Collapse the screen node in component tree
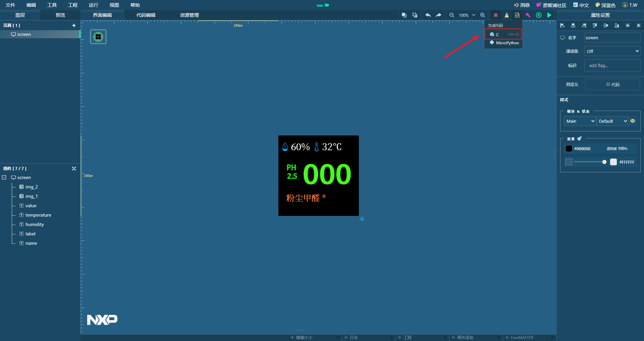The image size is (644, 341). pyautogui.click(x=4, y=177)
